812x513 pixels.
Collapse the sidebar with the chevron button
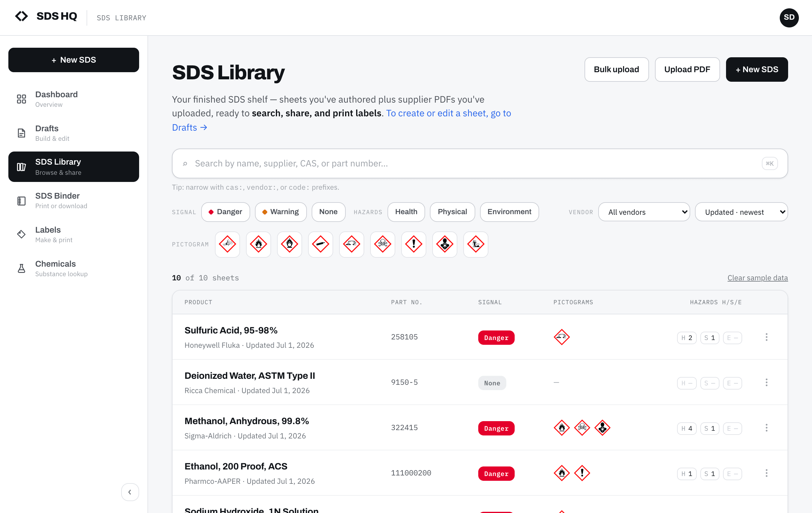click(x=130, y=492)
